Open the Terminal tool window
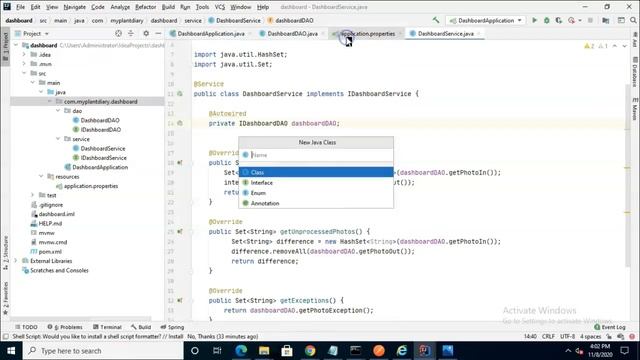This screenshot has width=640, height=360. [x=107, y=327]
